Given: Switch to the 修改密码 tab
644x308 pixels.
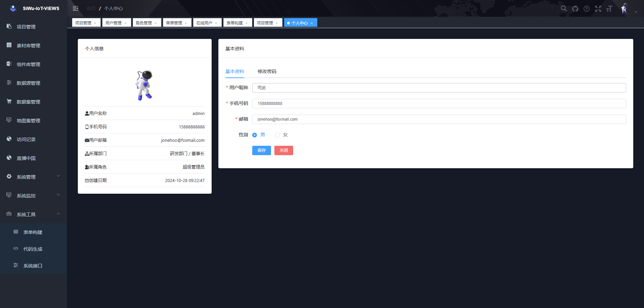Looking at the screenshot, I should 267,71.
